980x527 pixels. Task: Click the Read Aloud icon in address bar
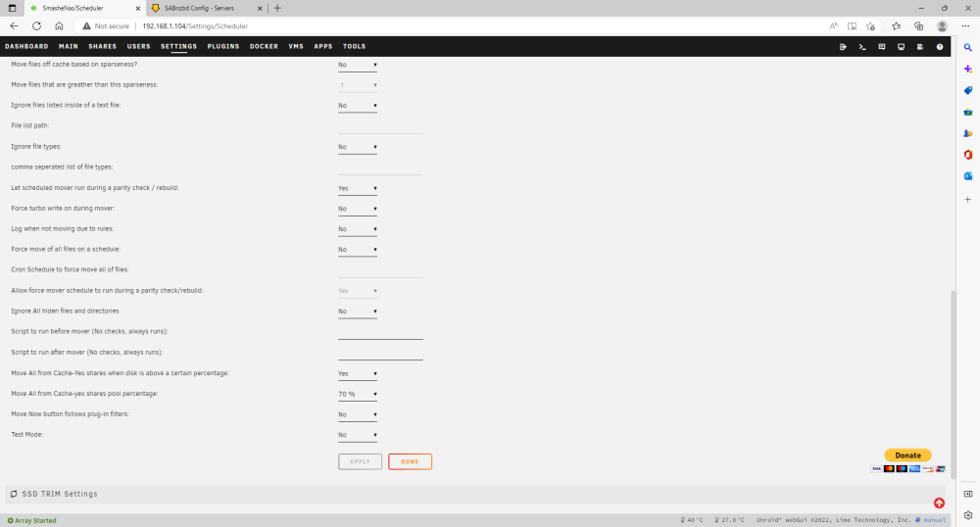pyautogui.click(x=833, y=26)
